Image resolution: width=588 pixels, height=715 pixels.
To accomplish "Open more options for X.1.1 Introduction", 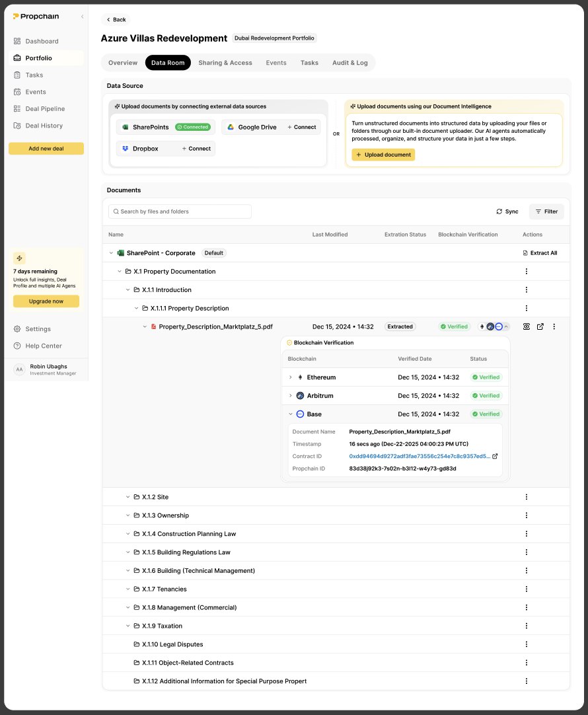I will (527, 290).
